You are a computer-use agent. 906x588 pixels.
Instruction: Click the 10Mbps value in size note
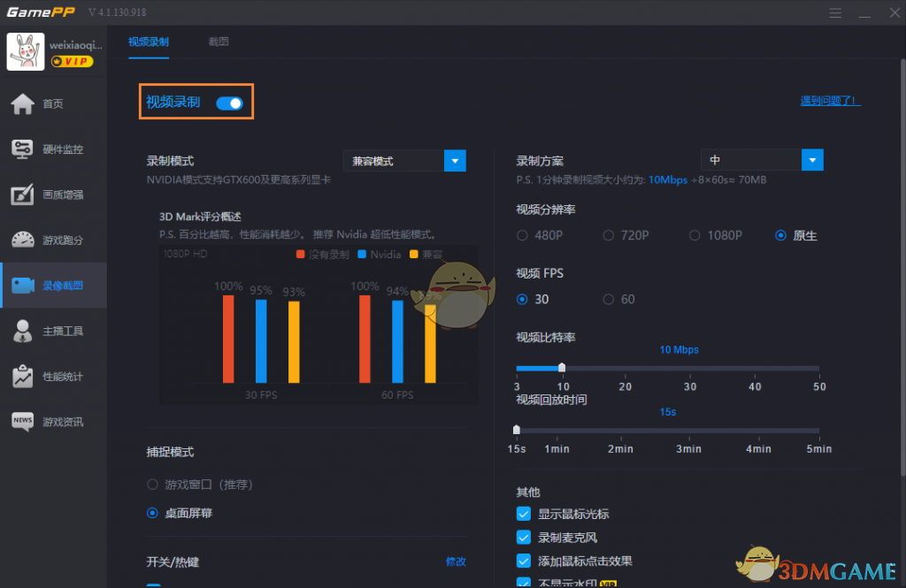(x=667, y=179)
